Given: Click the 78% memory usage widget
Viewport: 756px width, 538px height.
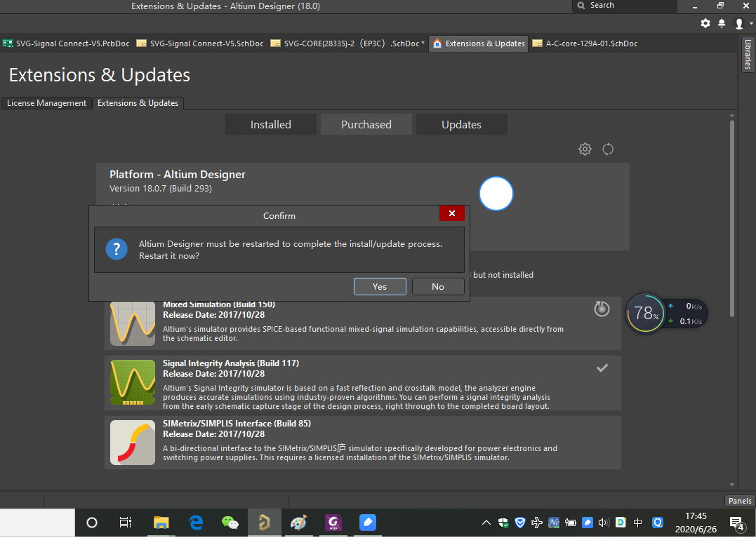Looking at the screenshot, I should (645, 314).
